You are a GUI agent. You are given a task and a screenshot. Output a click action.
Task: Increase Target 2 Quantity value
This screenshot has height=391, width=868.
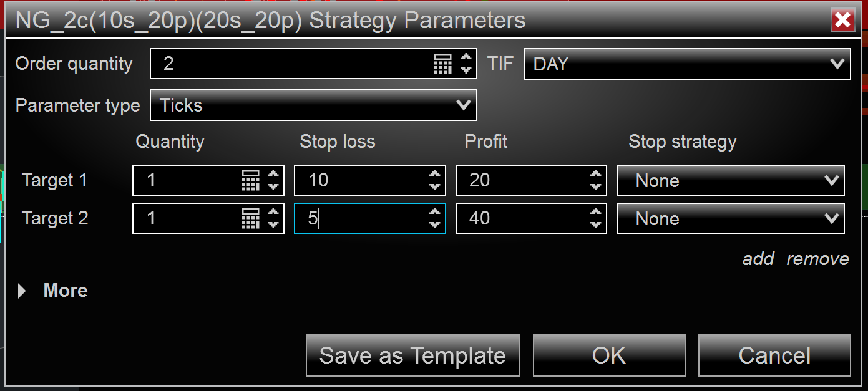[x=273, y=213]
